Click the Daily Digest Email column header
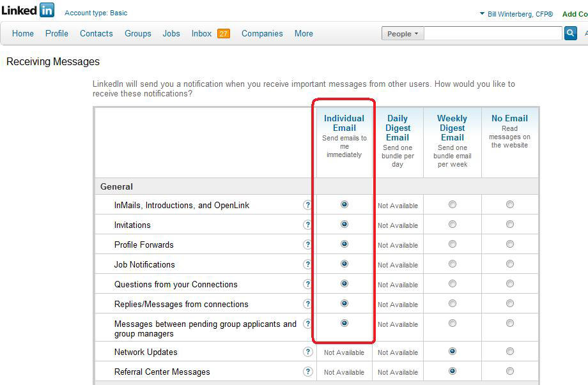The width and height of the screenshot is (588, 385). [398, 128]
